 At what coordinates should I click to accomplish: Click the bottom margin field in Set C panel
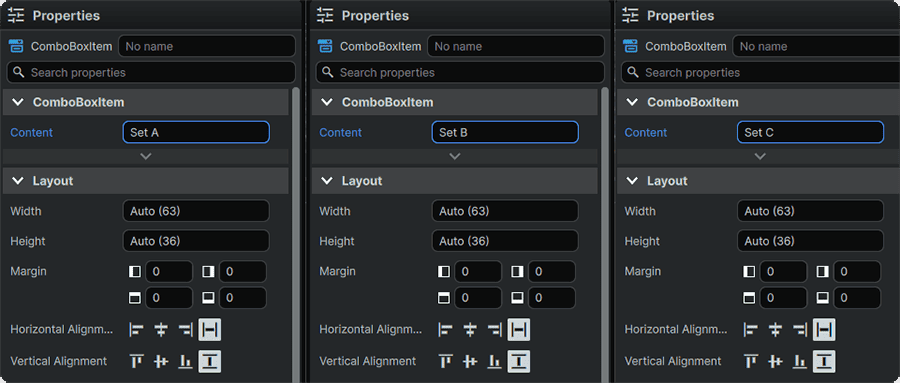(856, 297)
